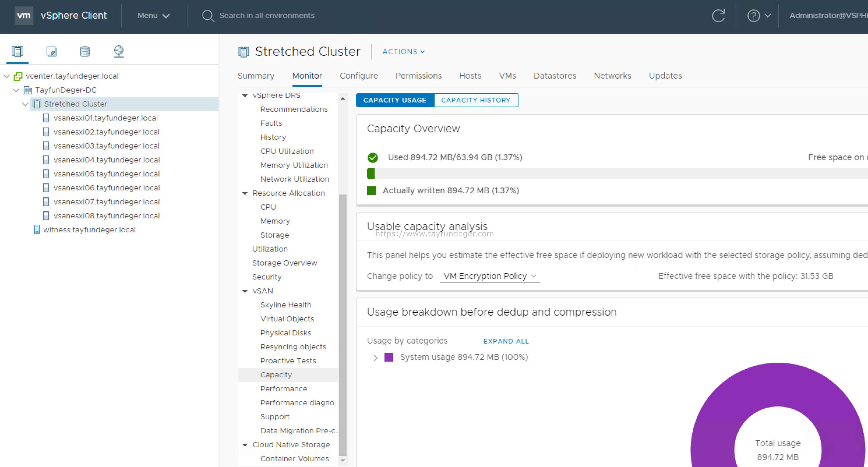Screen dimensions: 868x467
Task: Click the VMware vm logo icon
Action: [24, 15]
